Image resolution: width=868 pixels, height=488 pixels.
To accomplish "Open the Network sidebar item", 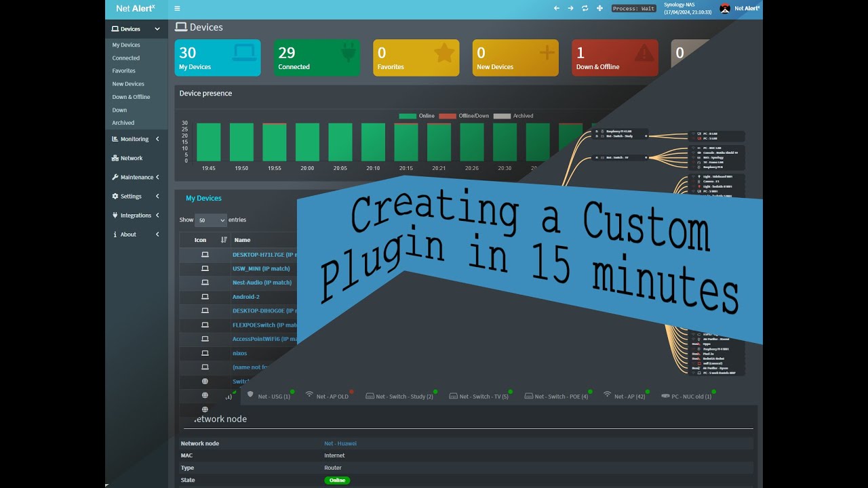I will (136, 158).
